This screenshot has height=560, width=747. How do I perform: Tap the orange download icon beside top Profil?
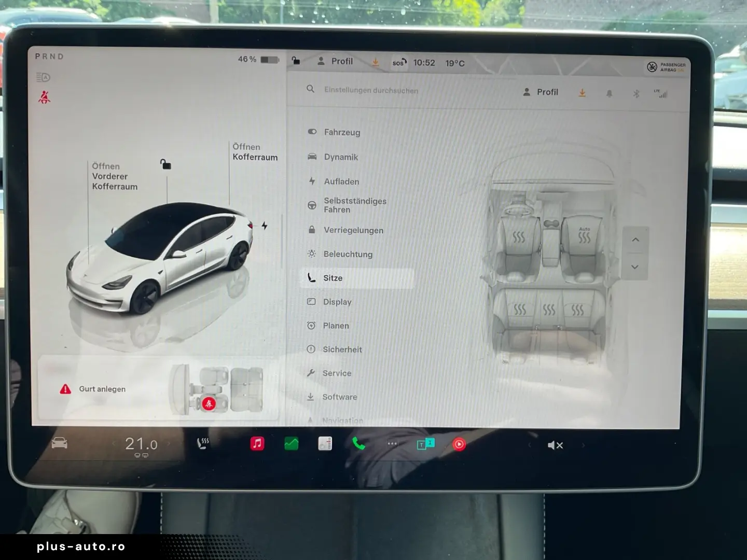tap(376, 62)
